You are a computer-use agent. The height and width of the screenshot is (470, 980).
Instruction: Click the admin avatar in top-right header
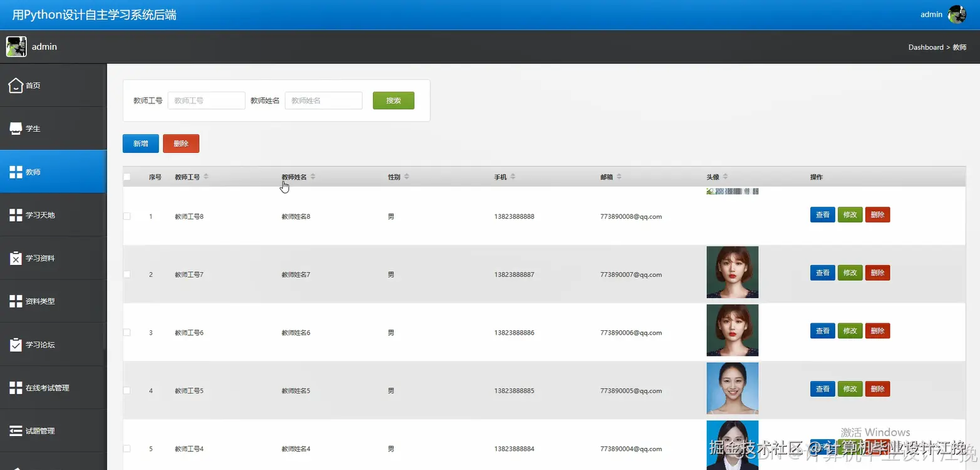956,14
